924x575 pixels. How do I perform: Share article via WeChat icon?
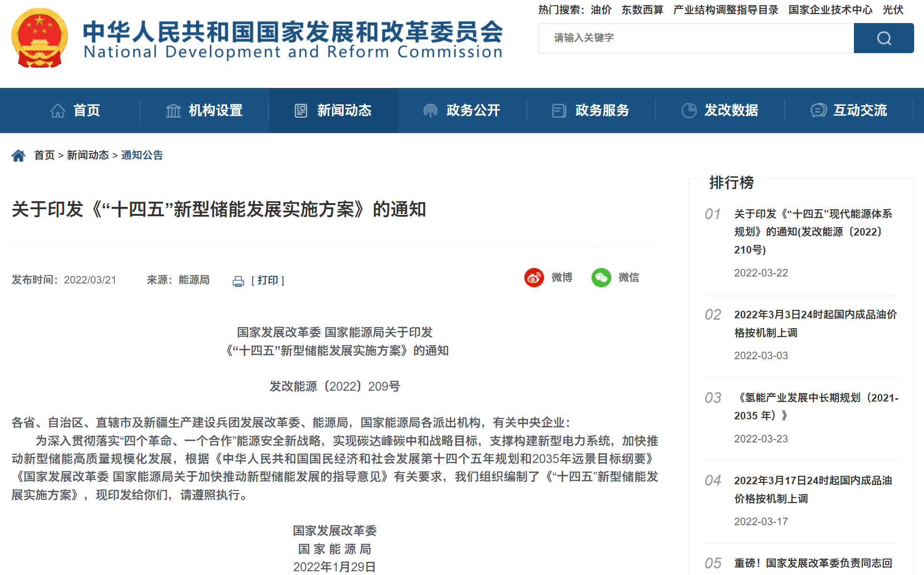[x=601, y=277]
